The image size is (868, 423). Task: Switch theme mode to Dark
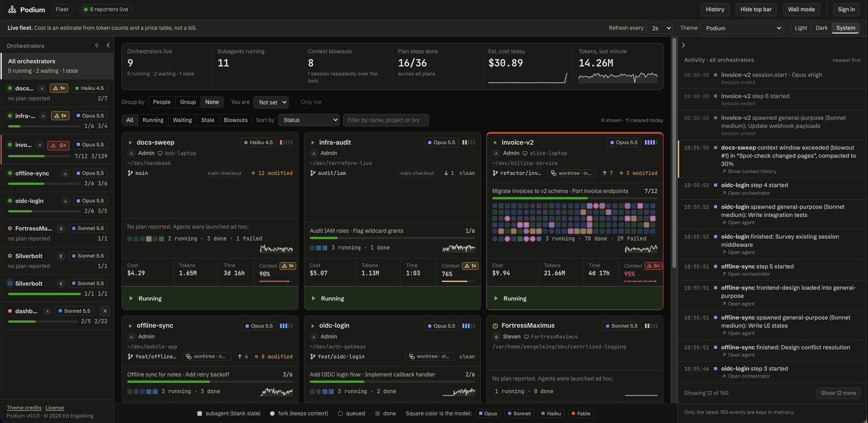tap(821, 28)
